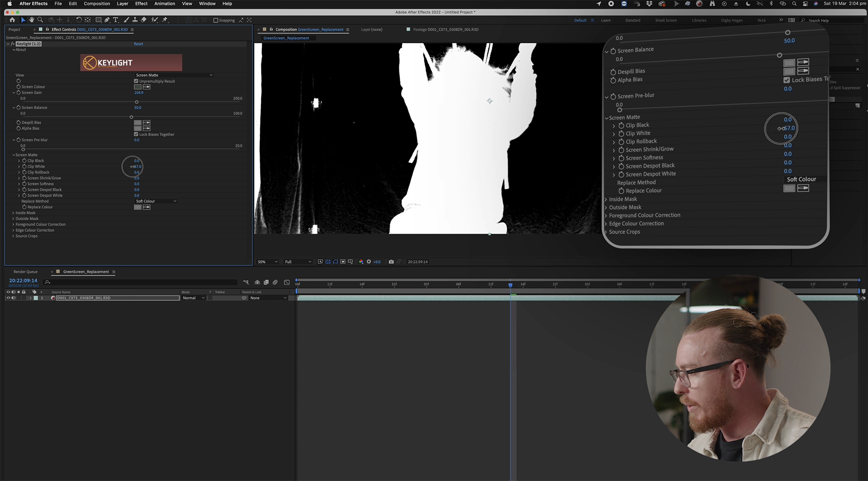The image size is (868, 481).
Task: Toggle transparency grid in composition viewer
Action: coord(328,262)
